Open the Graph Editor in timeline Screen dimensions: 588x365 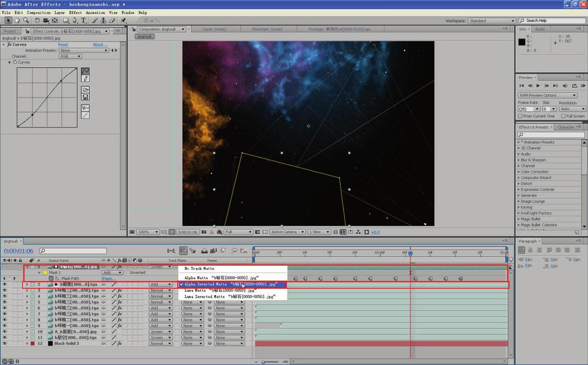[x=245, y=251]
